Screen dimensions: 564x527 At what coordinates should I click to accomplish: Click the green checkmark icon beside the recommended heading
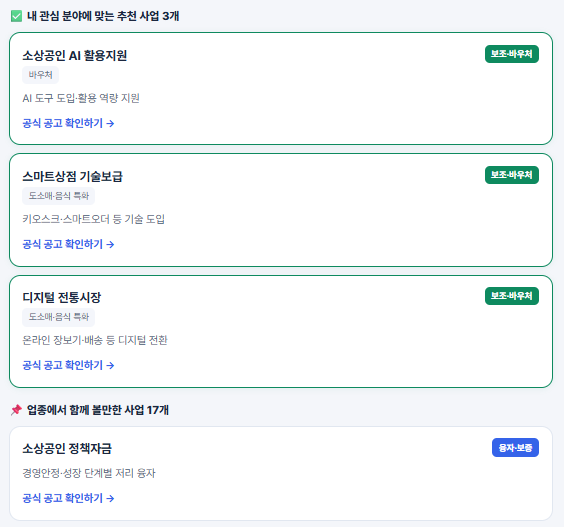point(17,16)
